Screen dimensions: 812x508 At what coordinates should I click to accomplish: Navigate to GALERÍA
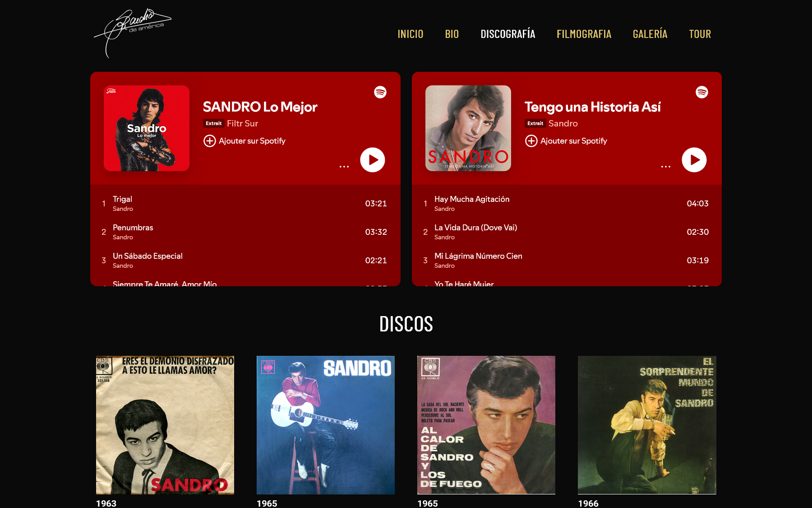pyautogui.click(x=650, y=34)
